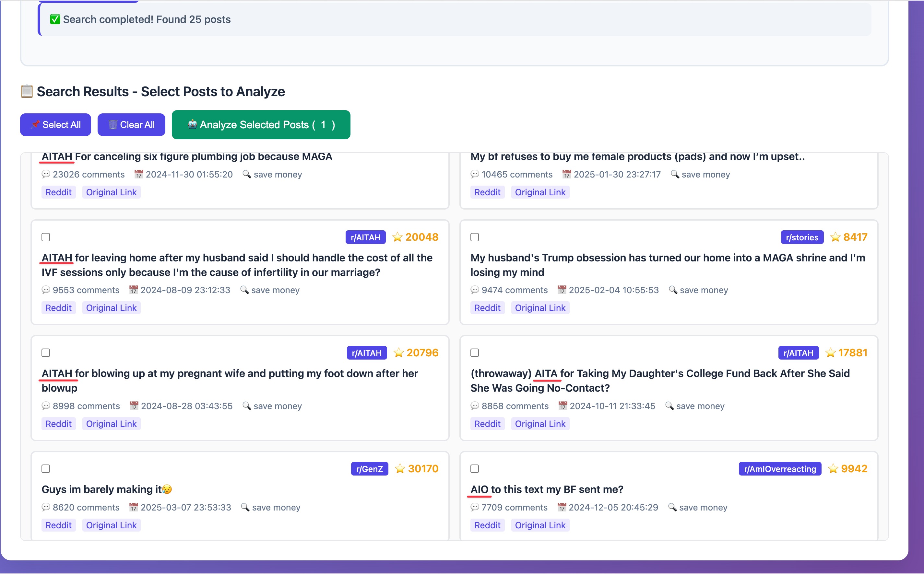Image resolution: width=924 pixels, height=574 pixels.
Task: Tick the checkbox for the r/GenZ post
Action: [46, 469]
